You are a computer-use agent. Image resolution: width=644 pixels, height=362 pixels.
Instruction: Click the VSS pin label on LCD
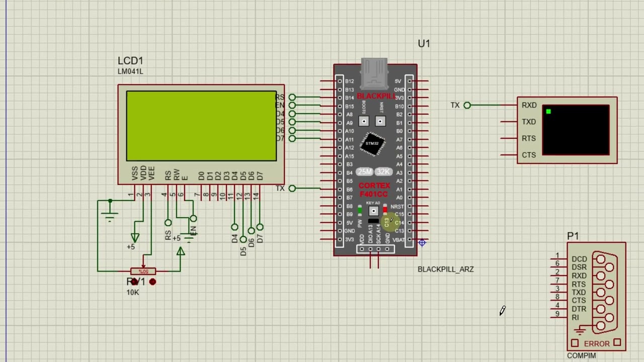135,173
